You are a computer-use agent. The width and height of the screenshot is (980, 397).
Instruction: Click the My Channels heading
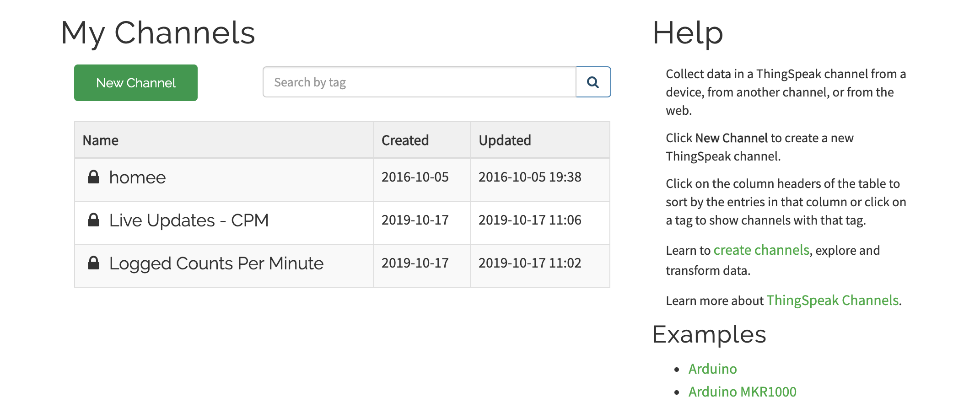pyautogui.click(x=158, y=33)
